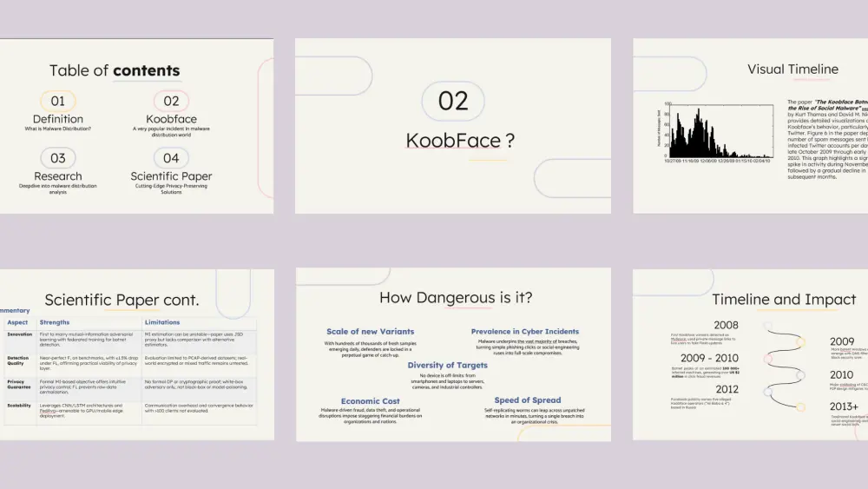Click the '2009' year on the right
This screenshot has height=489, width=868.
842,341
